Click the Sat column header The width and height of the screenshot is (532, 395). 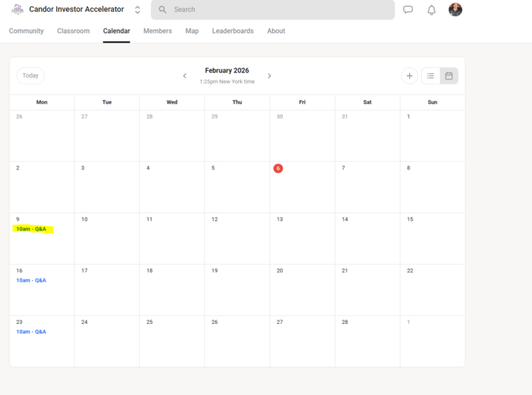tap(367, 102)
